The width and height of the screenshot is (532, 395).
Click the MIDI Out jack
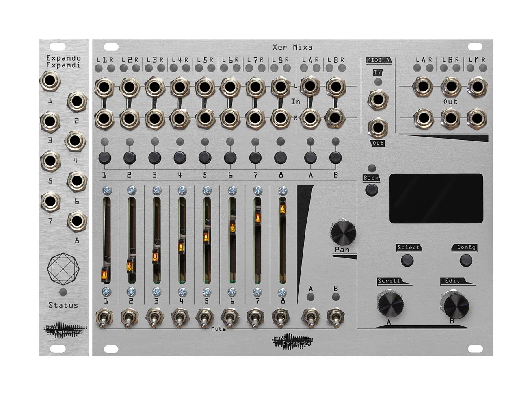click(378, 127)
